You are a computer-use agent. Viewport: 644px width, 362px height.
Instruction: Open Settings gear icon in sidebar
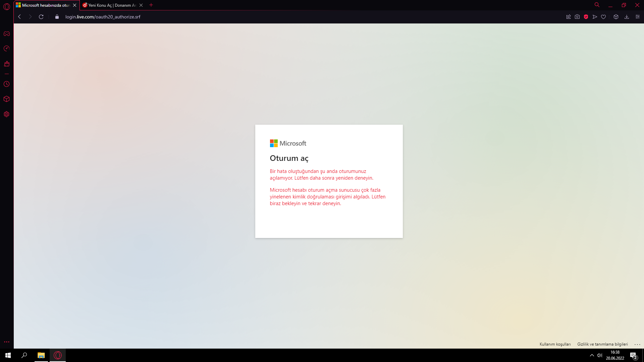click(7, 114)
